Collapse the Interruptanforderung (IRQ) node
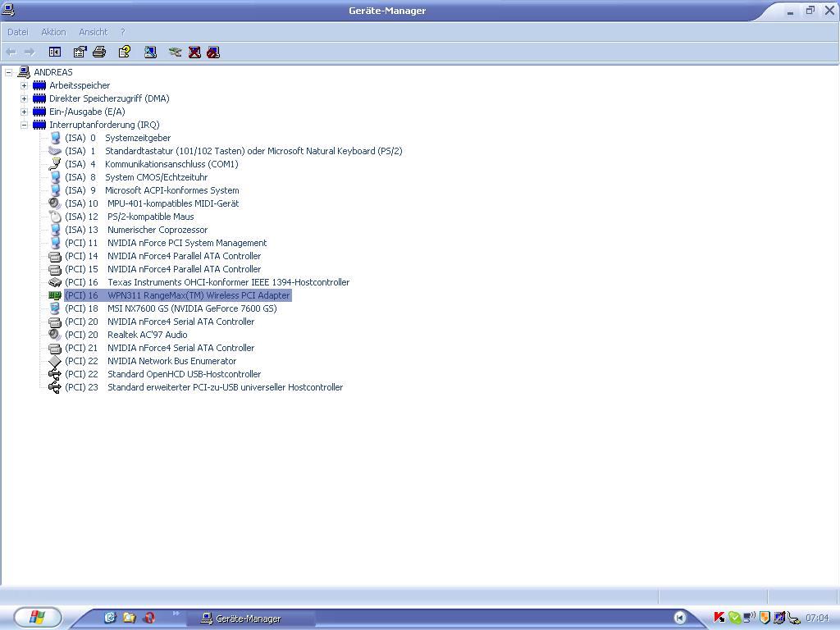The height and width of the screenshot is (630, 840). pyautogui.click(x=24, y=125)
